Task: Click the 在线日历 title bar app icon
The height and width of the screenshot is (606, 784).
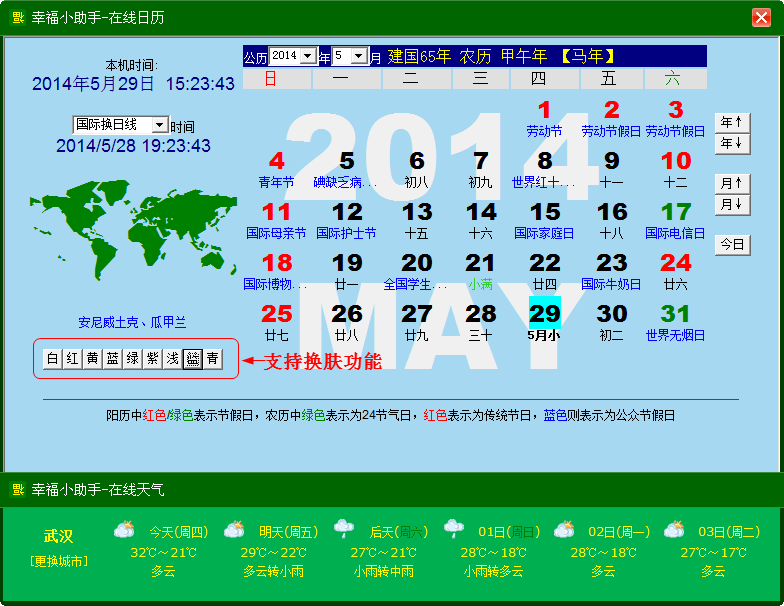Action: click(x=18, y=18)
